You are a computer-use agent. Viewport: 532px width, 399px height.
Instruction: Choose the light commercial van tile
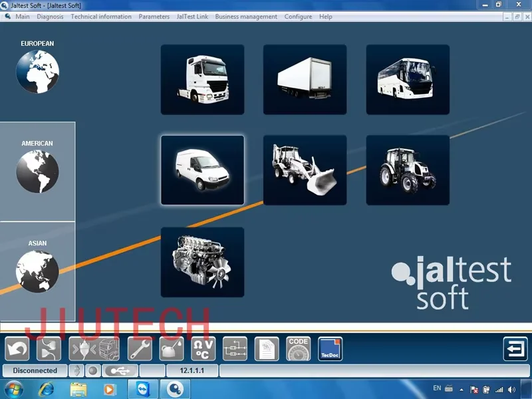[x=202, y=170]
